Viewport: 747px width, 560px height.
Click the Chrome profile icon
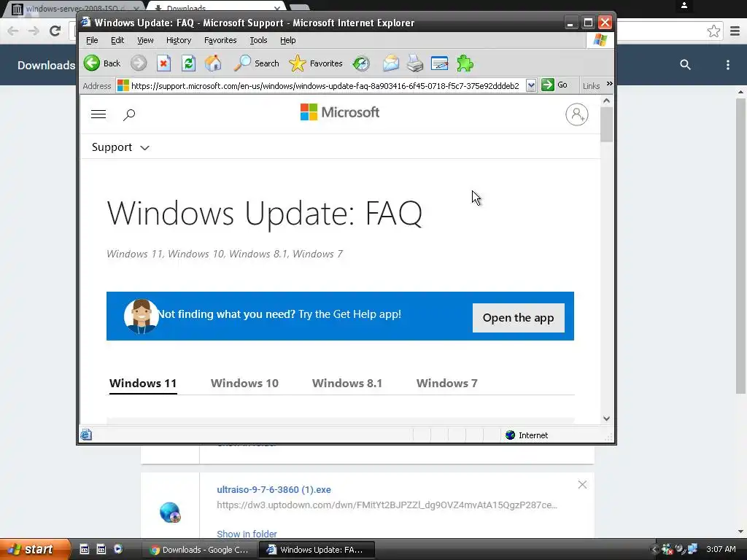coord(684,5)
